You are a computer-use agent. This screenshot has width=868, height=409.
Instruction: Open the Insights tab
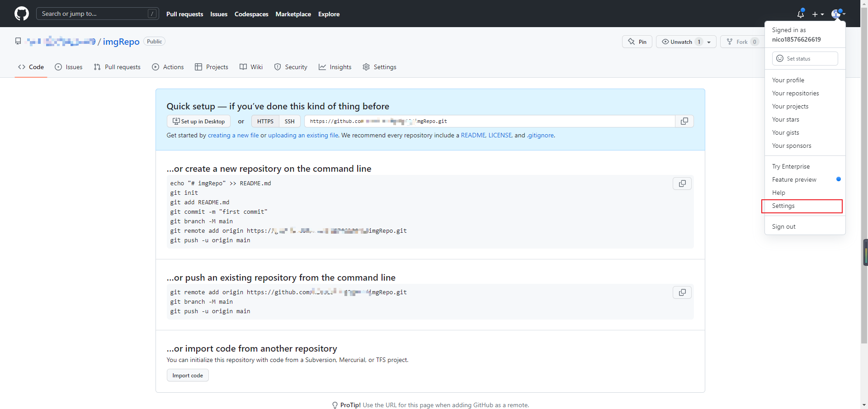pyautogui.click(x=335, y=67)
